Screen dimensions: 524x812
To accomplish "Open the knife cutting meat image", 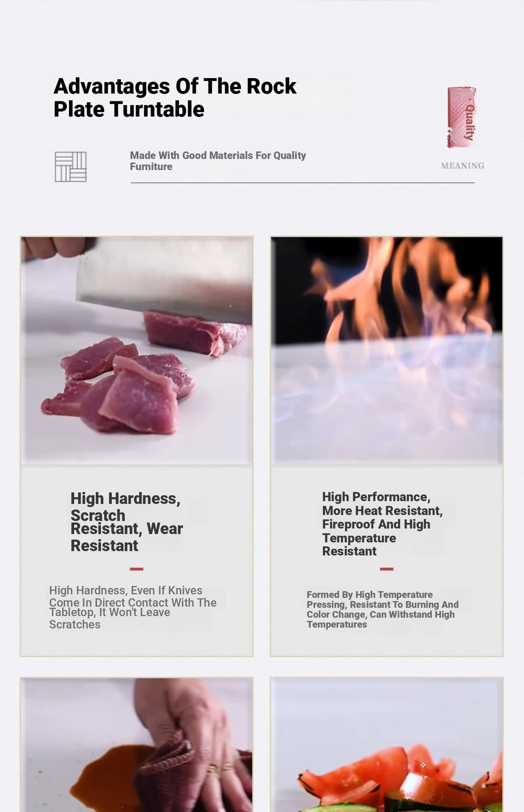I will pyautogui.click(x=137, y=350).
